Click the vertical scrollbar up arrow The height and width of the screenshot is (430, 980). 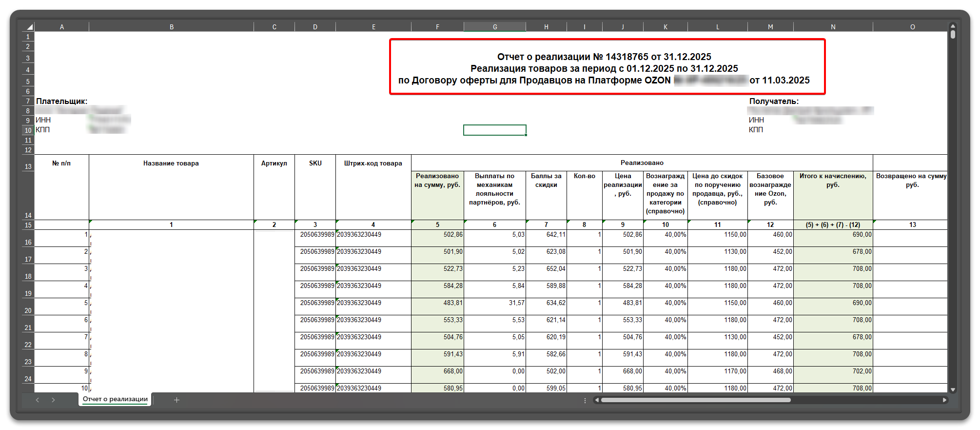click(x=953, y=26)
